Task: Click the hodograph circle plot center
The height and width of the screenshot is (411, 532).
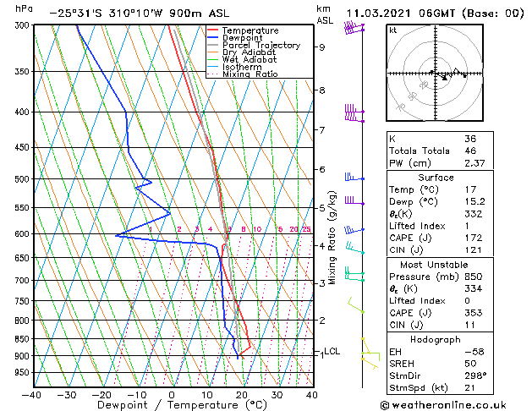Action: (x=436, y=73)
